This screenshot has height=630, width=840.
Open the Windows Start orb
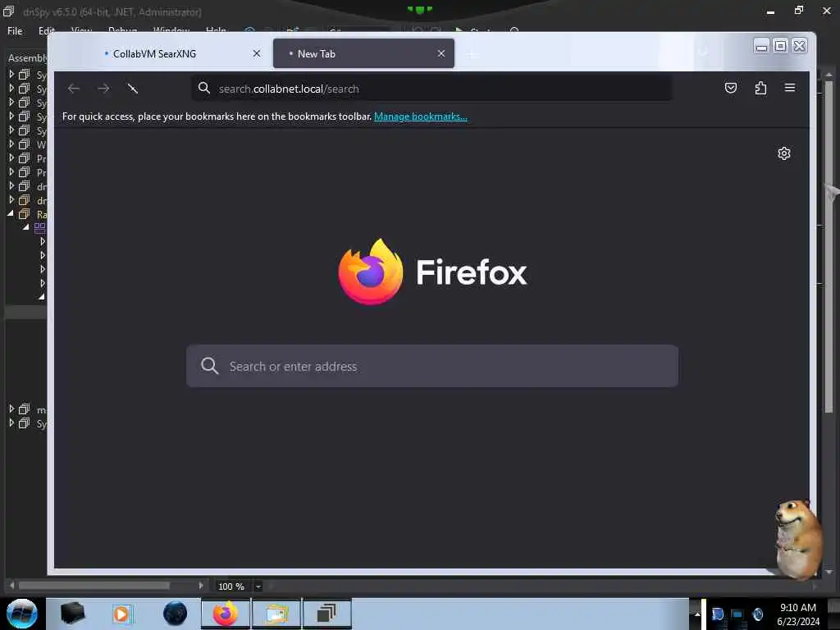coord(22,614)
